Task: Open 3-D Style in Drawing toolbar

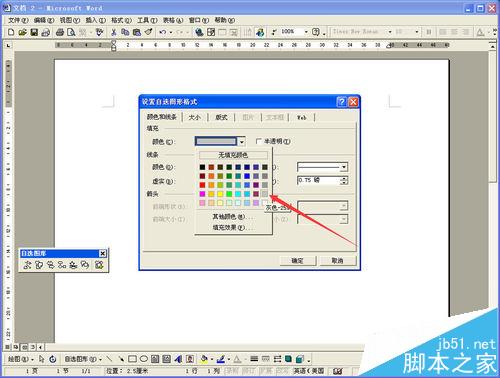Action: click(x=300, y=359)
